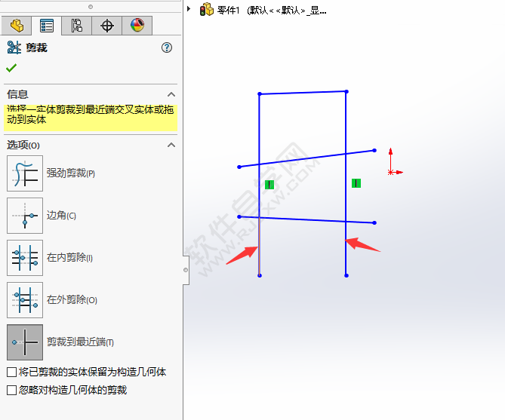Screen dimensions: 505x420
Task: Expand the 零件1 flyout tree arrow
Action: coord(189,9)
